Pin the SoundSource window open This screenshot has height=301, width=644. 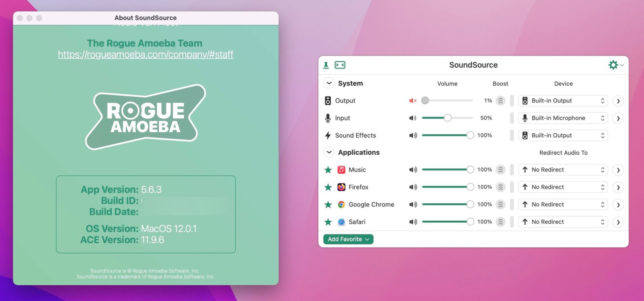pos(326,65)
